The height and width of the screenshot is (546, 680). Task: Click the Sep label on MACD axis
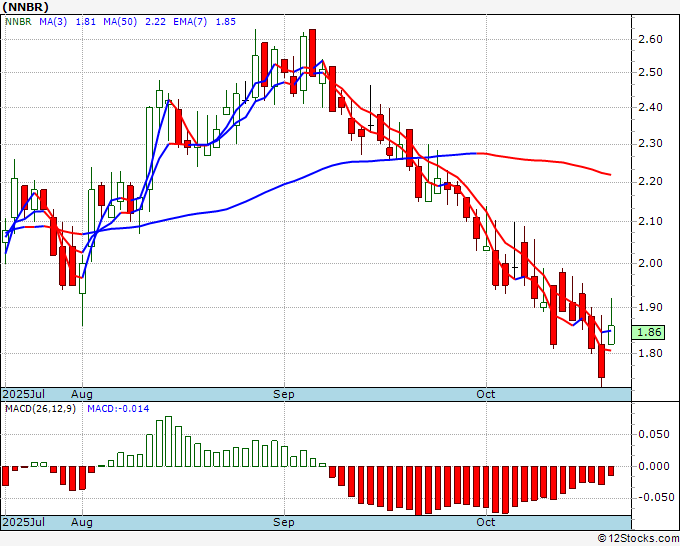[x=284, y=522]
